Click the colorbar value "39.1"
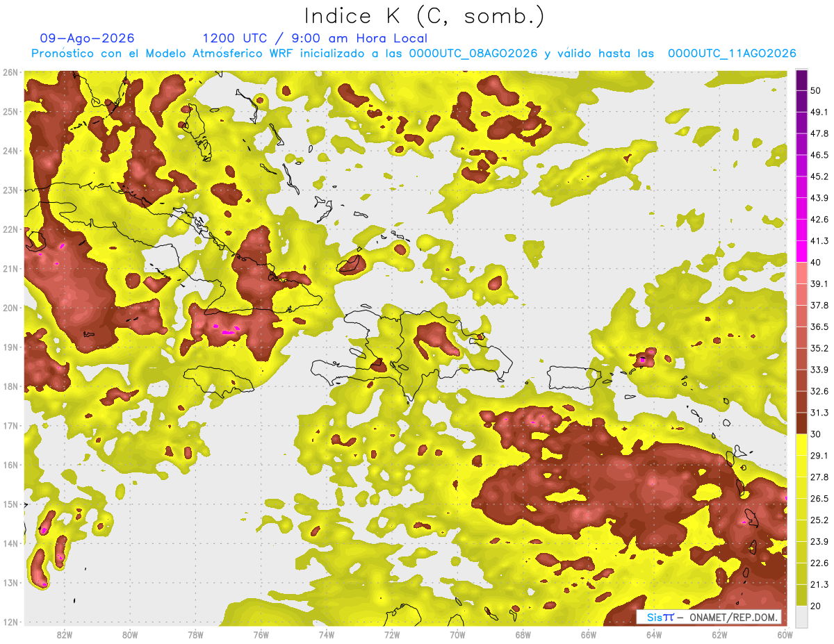 [819, 283]
